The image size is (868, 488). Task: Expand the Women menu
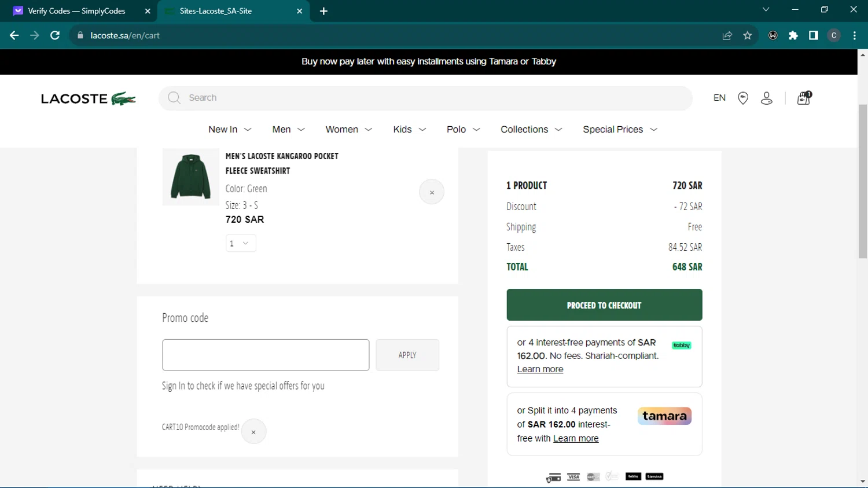pos(349,130)
